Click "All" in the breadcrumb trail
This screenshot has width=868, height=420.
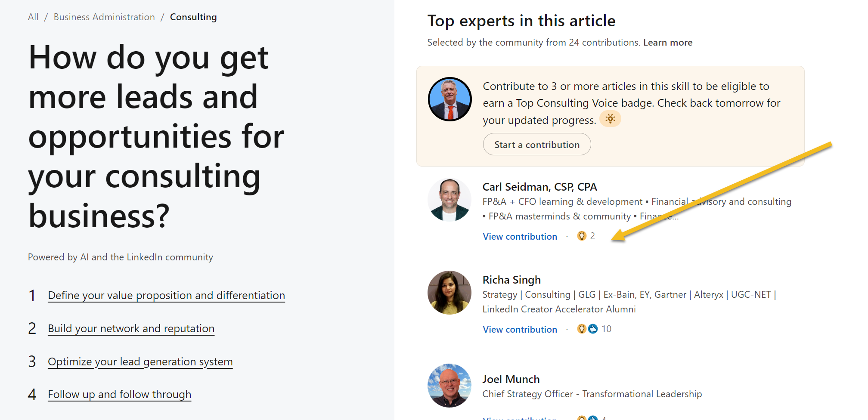33,17
